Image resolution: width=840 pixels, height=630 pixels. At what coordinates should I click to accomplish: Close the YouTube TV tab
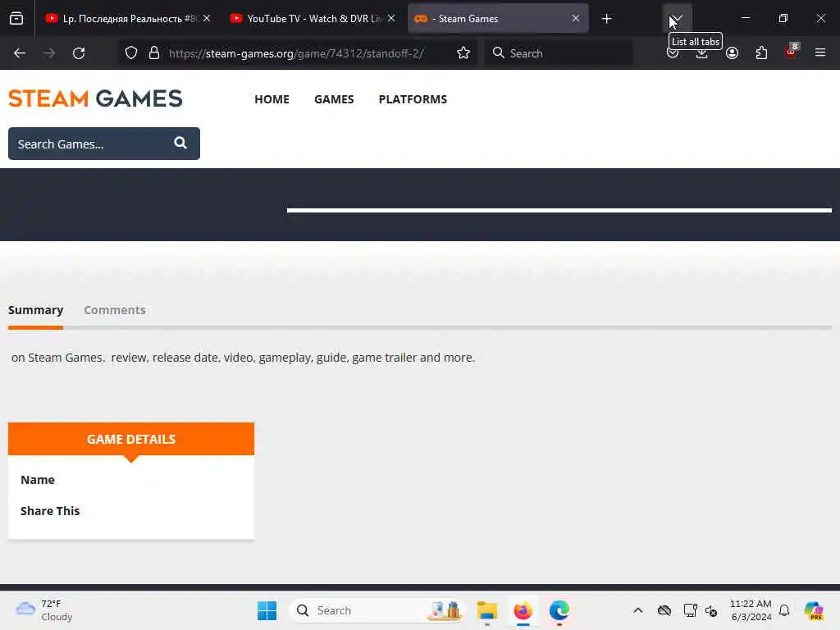(391, 18)
